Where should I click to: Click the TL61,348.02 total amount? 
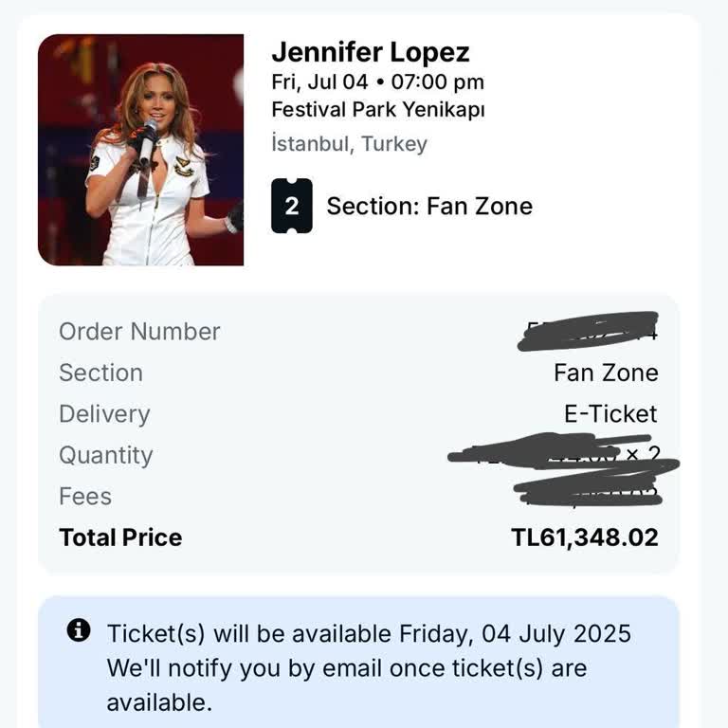pyautogui.click(x=584, y=537)
